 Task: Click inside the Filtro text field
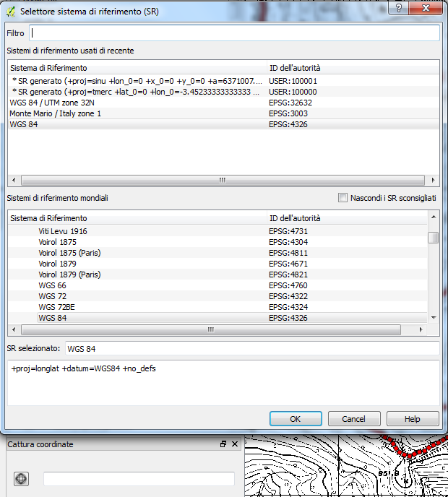(234, 33)
